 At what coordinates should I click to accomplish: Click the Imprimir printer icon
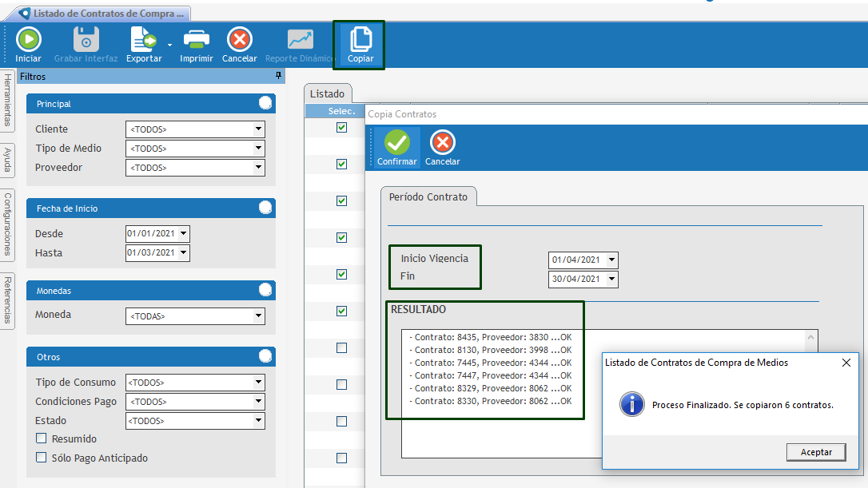(x=196, y=40)
